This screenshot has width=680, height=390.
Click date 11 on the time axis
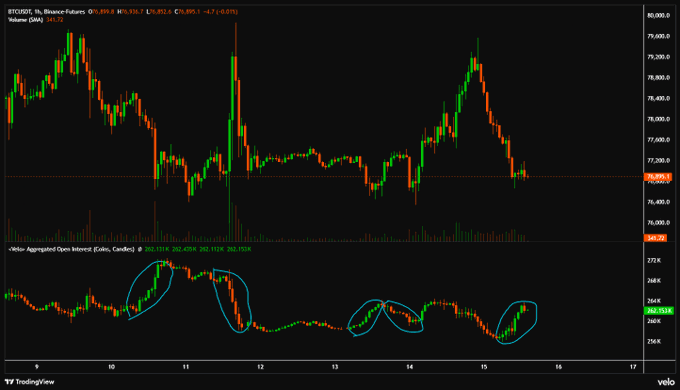tap(186, 367)
